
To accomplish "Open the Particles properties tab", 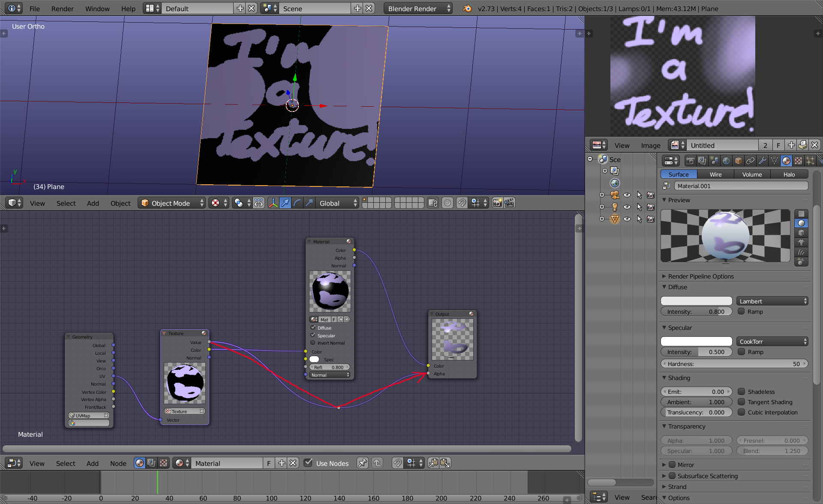I will (810, 161).
